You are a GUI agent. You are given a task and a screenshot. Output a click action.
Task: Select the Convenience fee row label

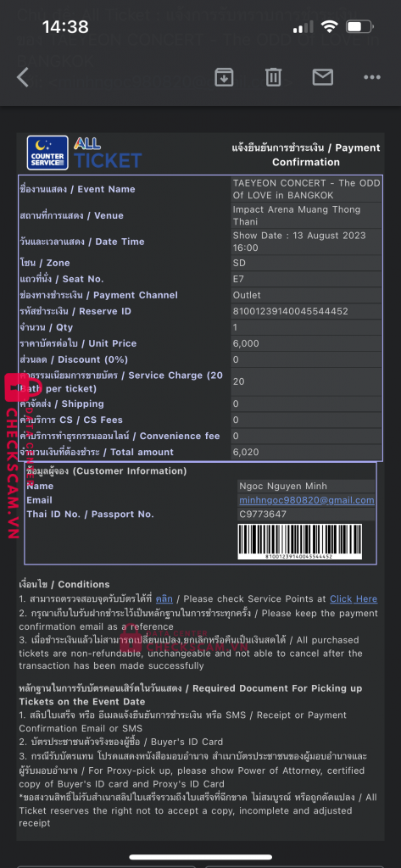(120, 436)
